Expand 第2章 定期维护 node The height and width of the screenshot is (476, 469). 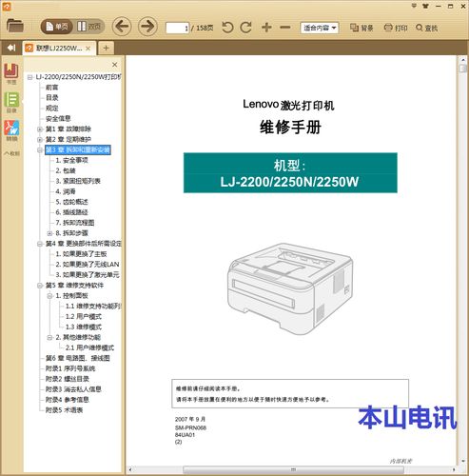coord(40,140)
